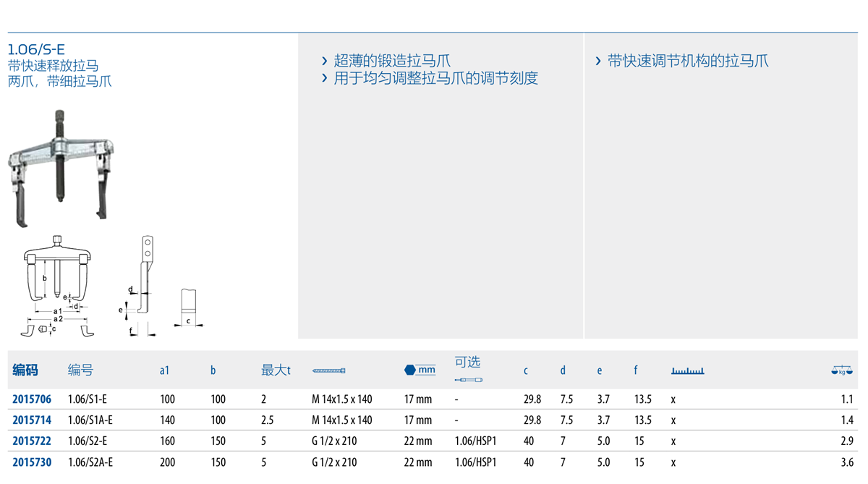
Task: Click the blue hexagon mm size icon
Action: pyautogui.click(x=420, y=370)
